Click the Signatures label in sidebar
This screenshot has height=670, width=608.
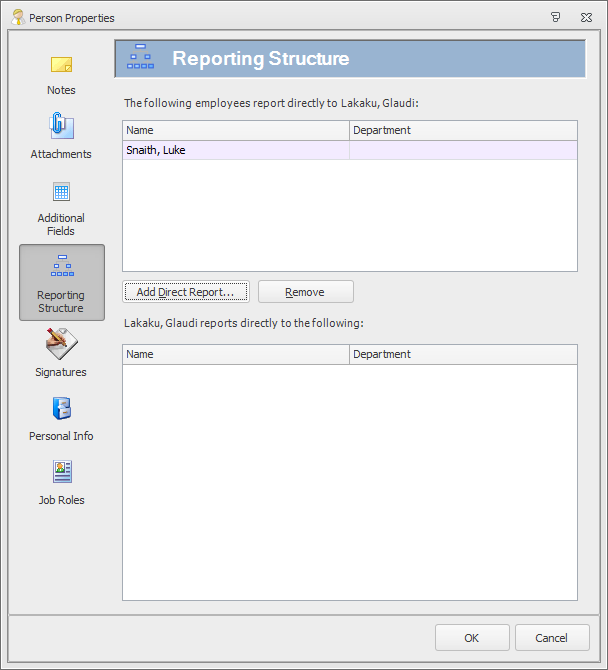point(61,372)
